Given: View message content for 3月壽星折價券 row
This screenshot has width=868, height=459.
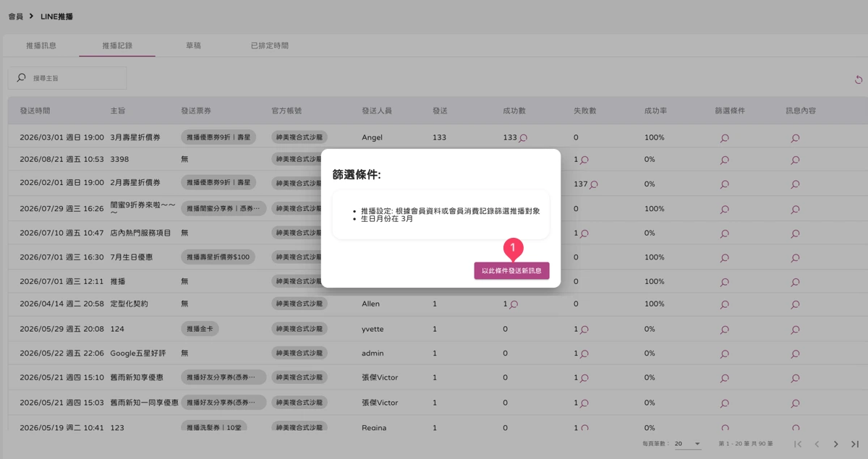Looking at the screenshot, I should 795,138.
